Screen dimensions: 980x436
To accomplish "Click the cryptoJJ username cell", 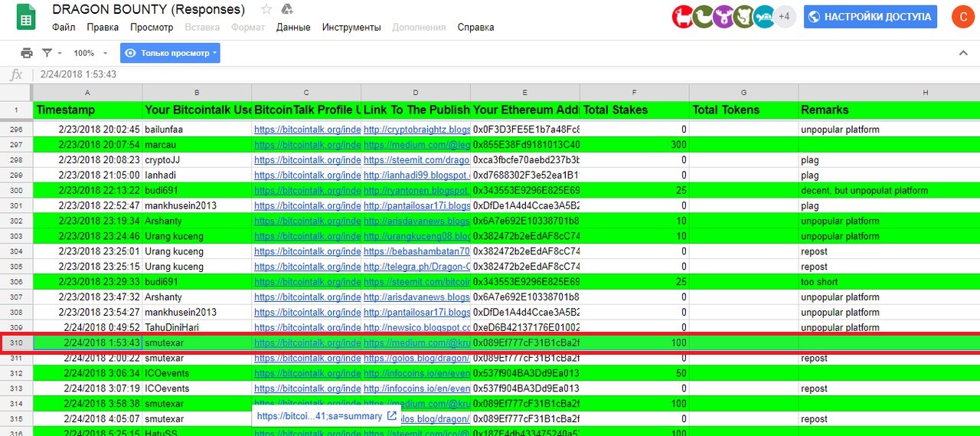I will click(197, 159).
